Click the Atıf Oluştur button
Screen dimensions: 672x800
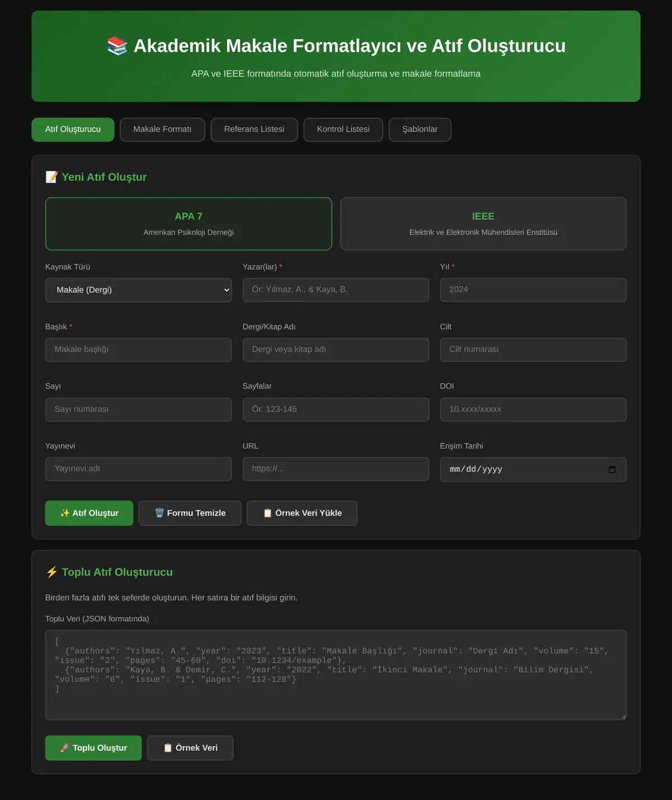[x=89, y=513]
